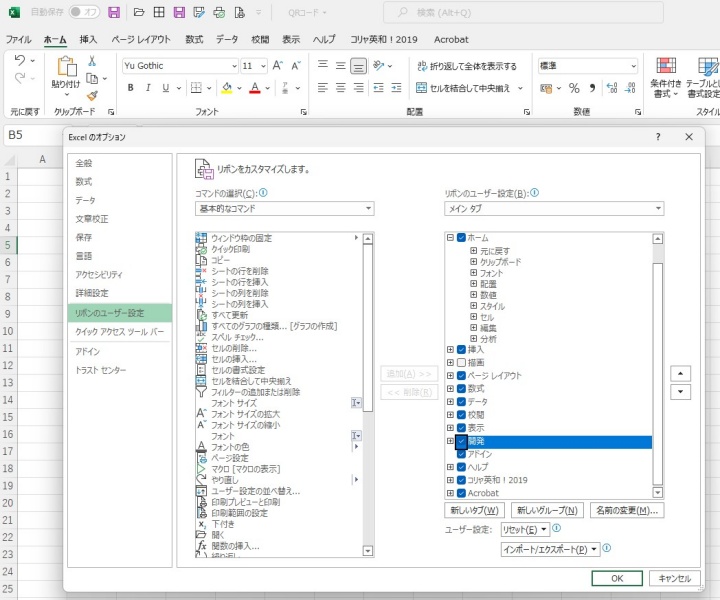
Task: Click the 新しいタブ button
Action: (x=474, y=510)
